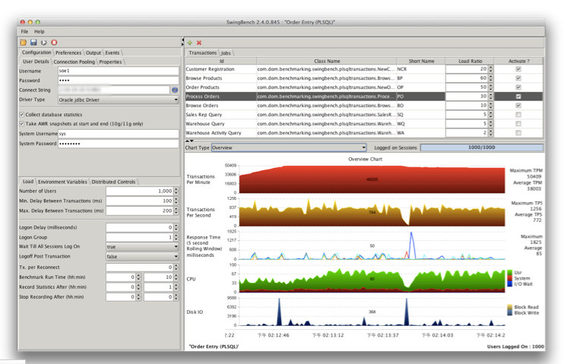The image size is (588, 364).
Task: Enable Activate checkbox for Sales Rep Query
Action: pos(518,115)
